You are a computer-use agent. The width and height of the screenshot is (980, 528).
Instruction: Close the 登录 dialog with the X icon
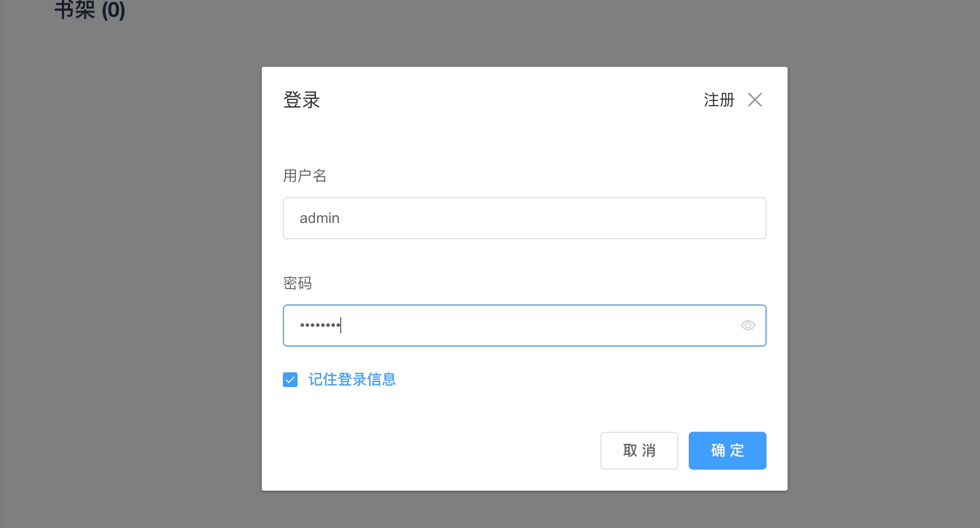pyautogui.click(x=755, y=99)
